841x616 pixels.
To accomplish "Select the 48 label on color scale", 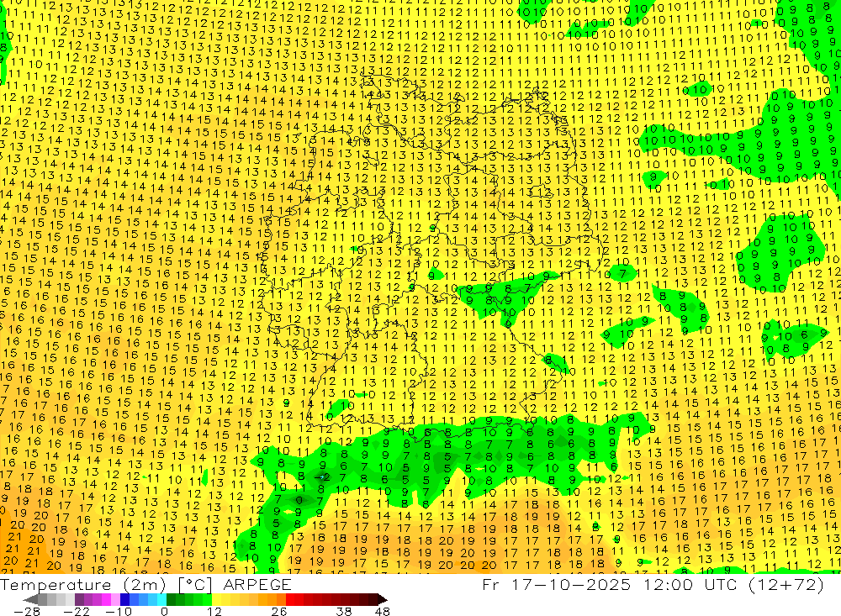I will coord(383,611).
